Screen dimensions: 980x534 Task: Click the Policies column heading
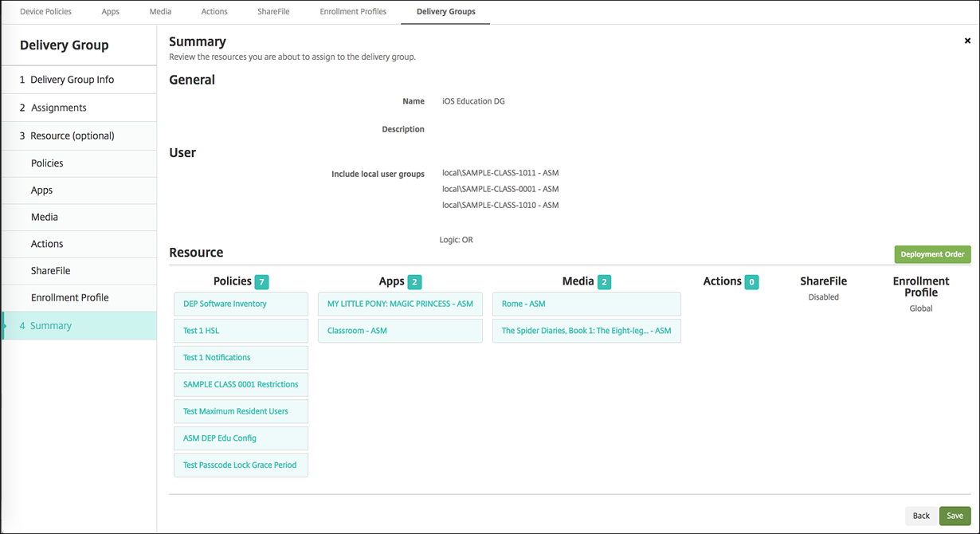click(x=232, y=281)
